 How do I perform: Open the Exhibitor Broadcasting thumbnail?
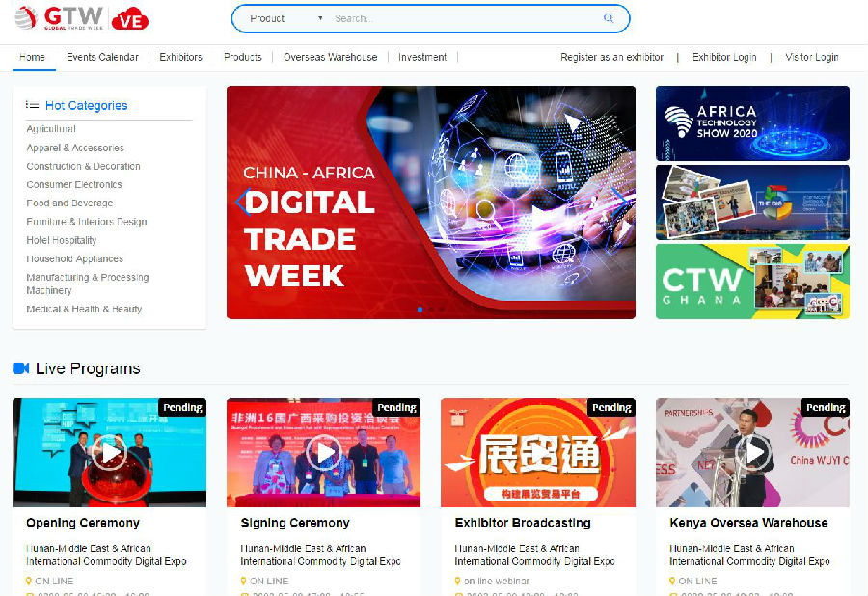tap(538, 452)
